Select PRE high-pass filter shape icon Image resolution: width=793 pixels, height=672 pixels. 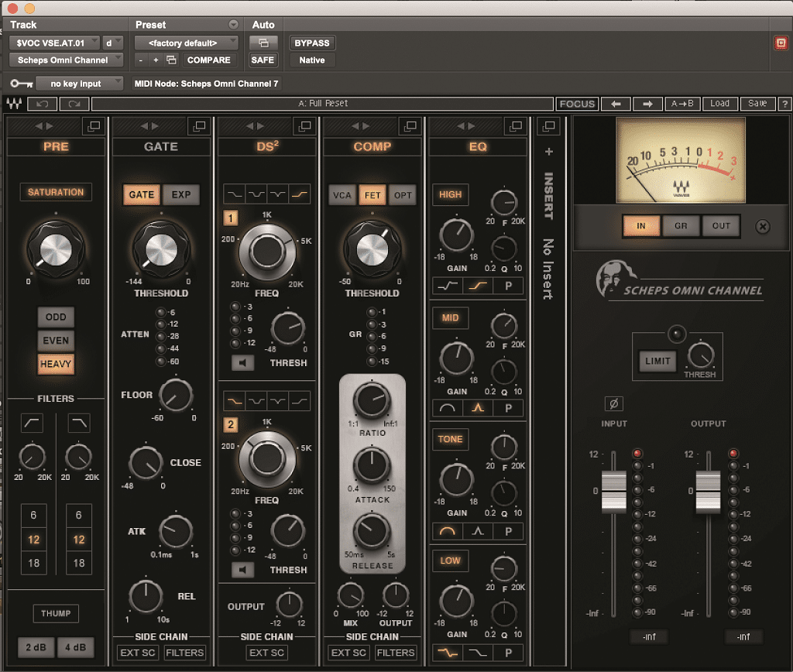point(32,423)
